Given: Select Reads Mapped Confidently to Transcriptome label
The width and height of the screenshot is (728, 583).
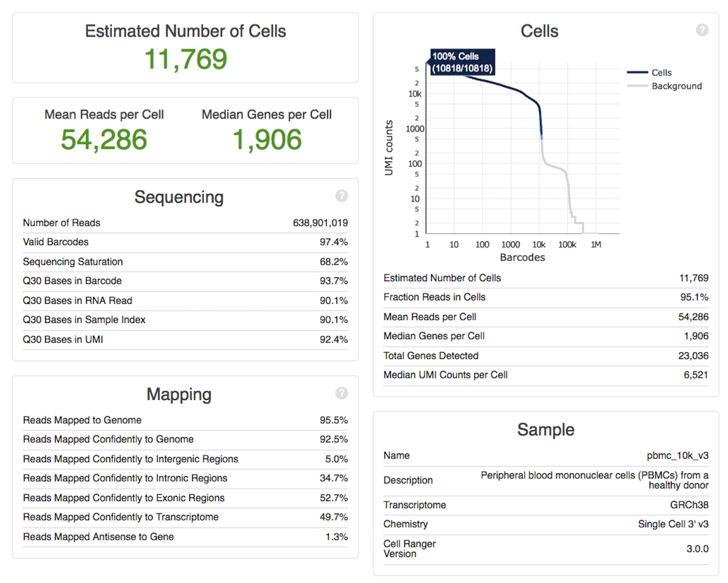Looking at the screenshot, I should (x=121, y=517).
